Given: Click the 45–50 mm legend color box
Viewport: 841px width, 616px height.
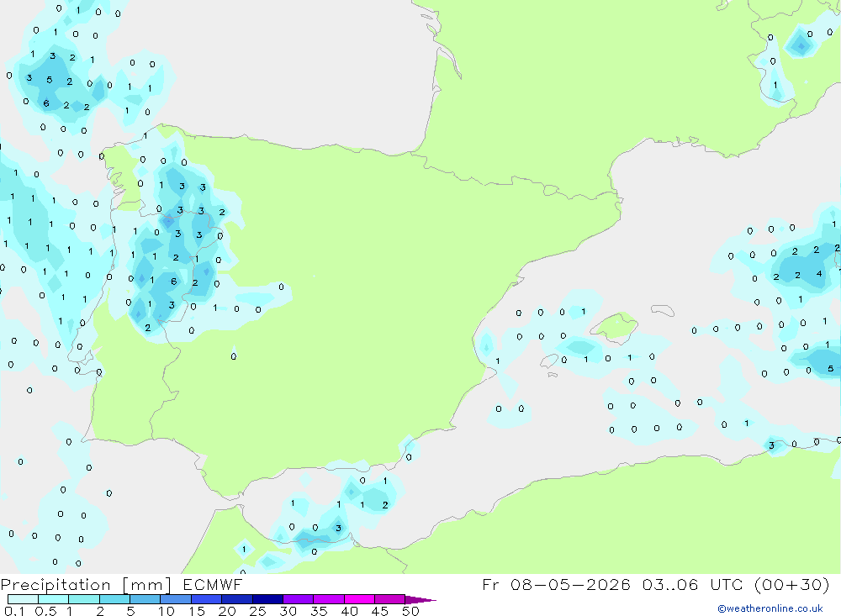Looking at the screenshot, I should coord(390,599).
